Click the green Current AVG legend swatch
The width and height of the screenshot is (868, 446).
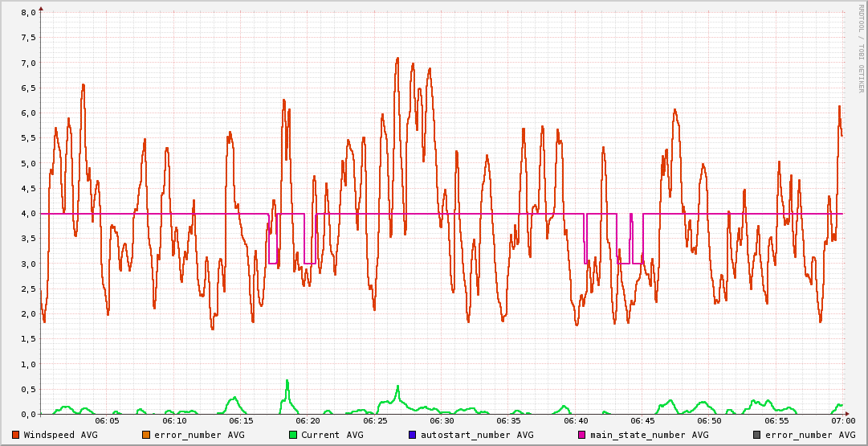click(x=292, y=435)
